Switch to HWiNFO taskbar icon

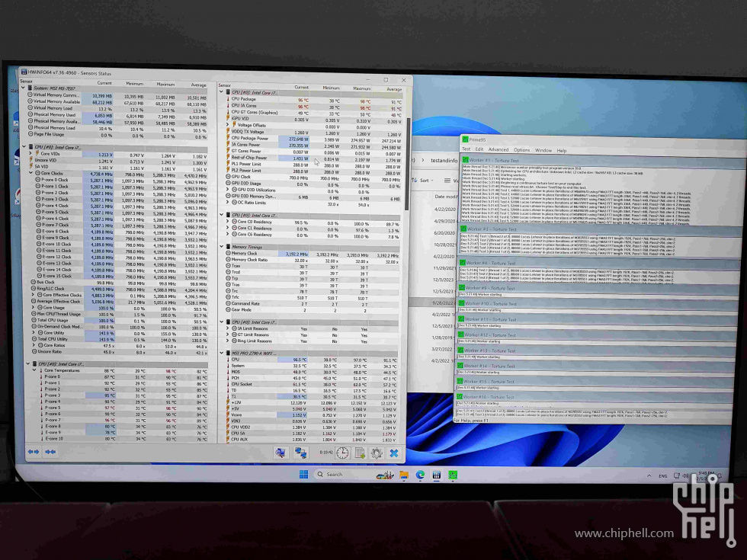click(x=436, y=475)
